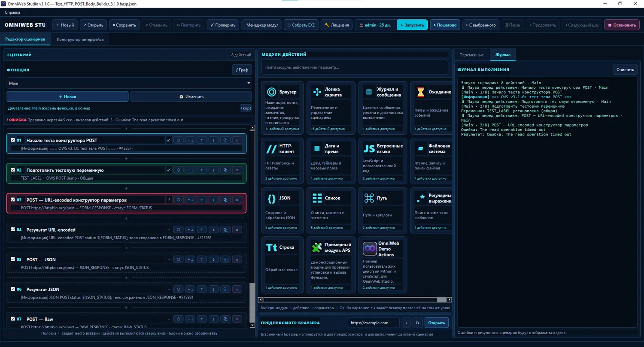Image resolution: width=644 pixels, height=347 pixels.
Task: Click the Пошагово step-run button
Action: coord(445,25)
